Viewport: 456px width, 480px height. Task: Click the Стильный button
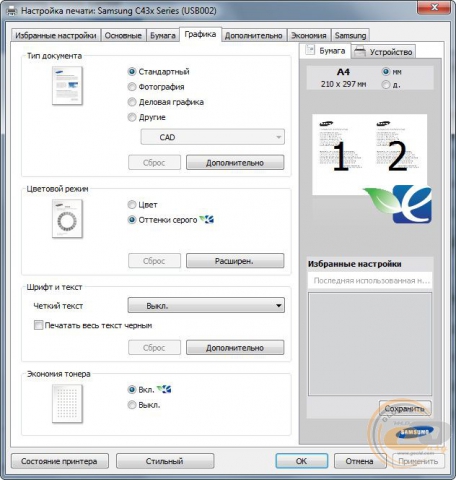[x=165, y=461]
